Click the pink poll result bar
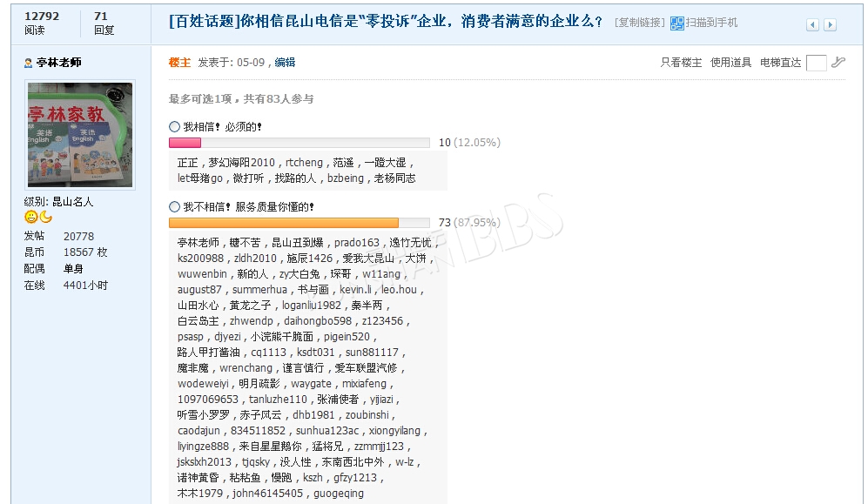868x504 pixels. (x=185, y=143)
